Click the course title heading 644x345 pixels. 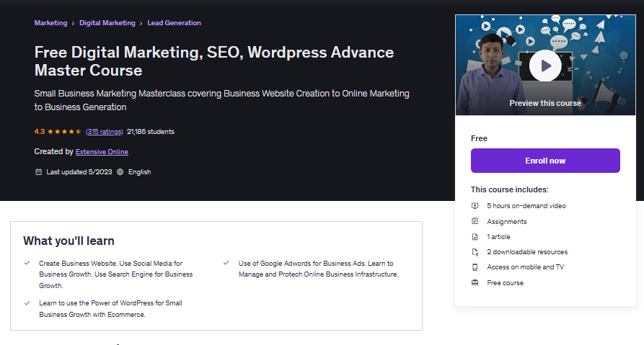[x=214, y=61]
